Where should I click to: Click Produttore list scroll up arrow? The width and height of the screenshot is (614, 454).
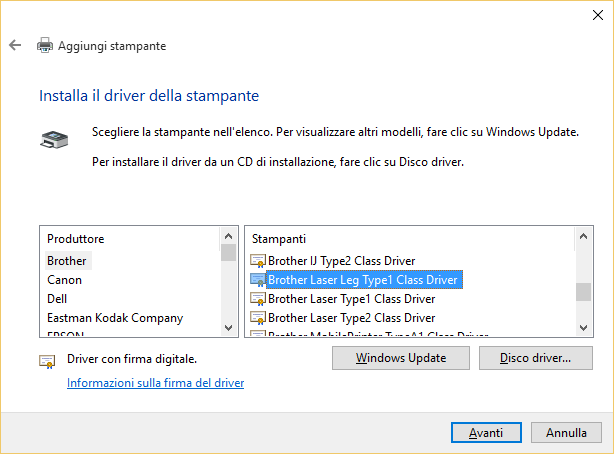click(229, 236)
